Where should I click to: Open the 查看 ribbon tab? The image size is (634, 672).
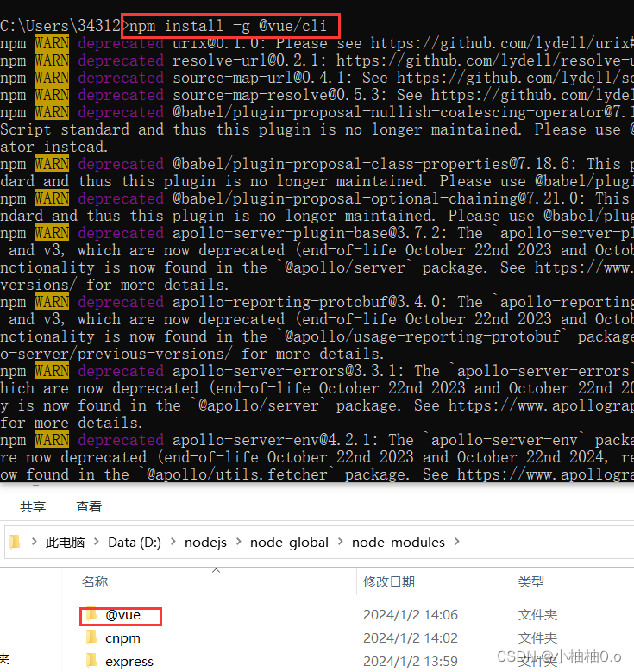coord(89,507)
